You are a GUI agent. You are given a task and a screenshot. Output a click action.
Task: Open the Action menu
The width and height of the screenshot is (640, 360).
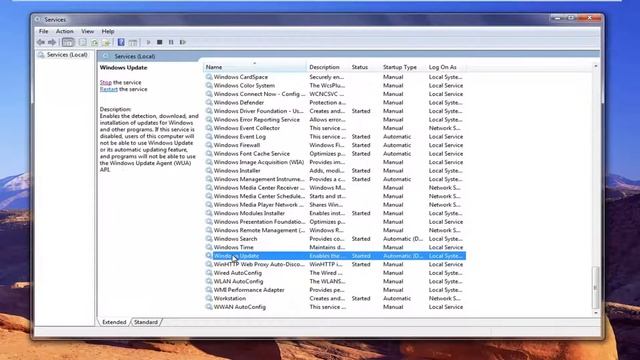64,31
